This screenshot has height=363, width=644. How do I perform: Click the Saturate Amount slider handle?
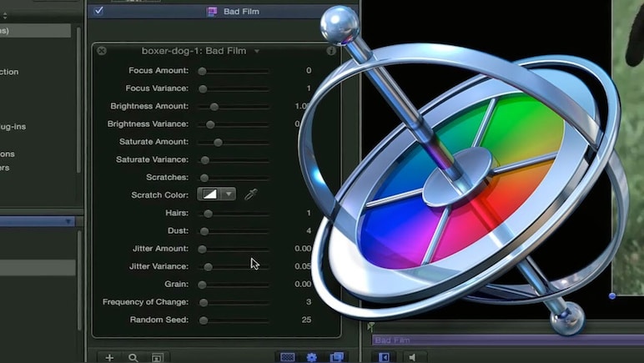pos(218,143)
